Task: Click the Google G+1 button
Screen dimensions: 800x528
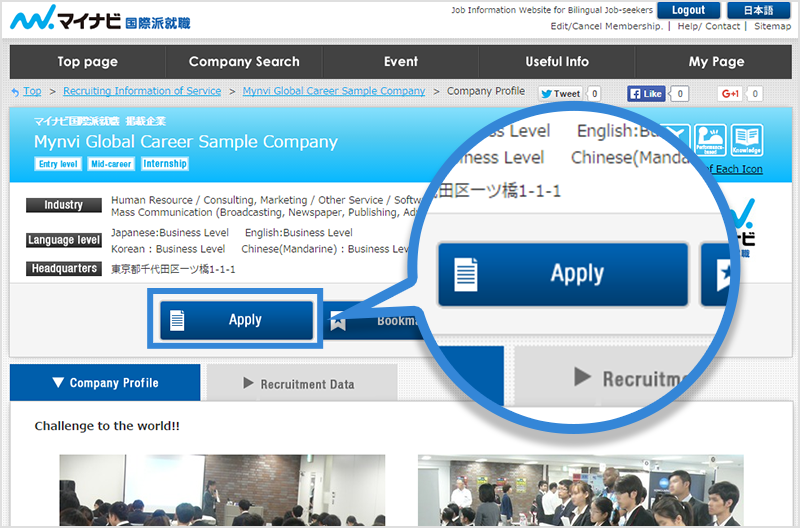Action: 730,93
